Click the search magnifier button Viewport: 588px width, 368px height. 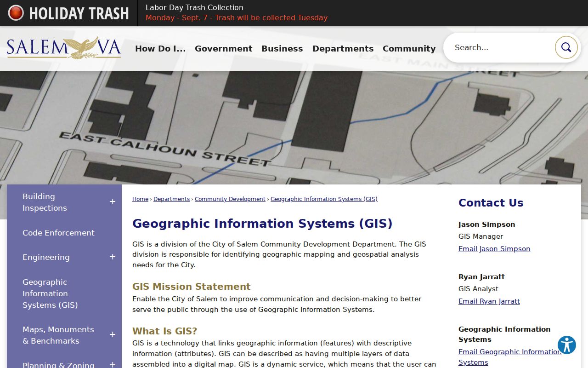(x=566, y=47)
